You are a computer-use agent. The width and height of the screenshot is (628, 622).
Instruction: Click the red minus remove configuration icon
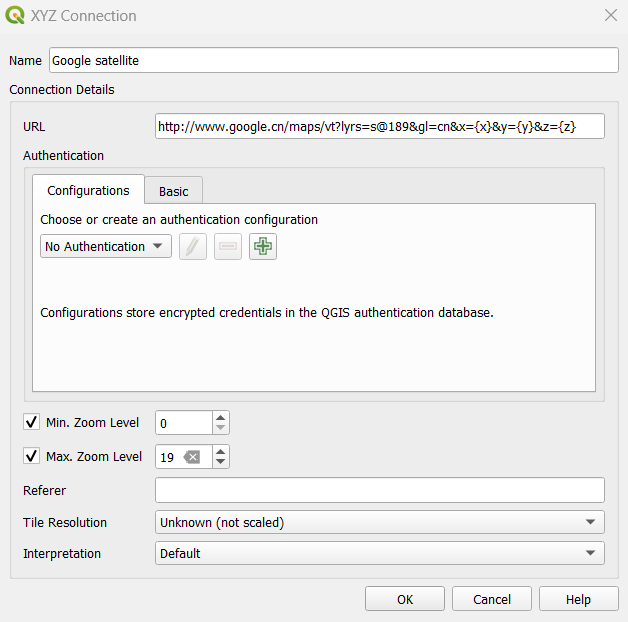(228, 246)
